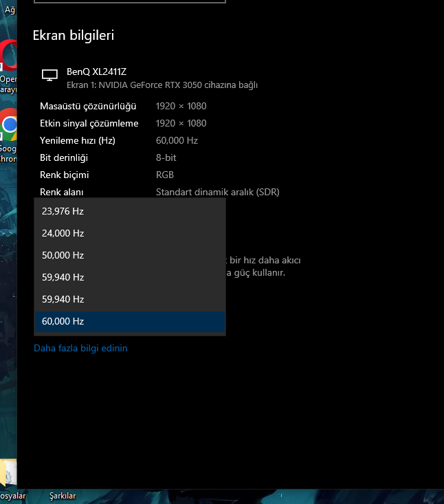Screen dimensions: 444x504
Task: Click the 'Şarkılar' desktop label
Action: coord(63,496)
